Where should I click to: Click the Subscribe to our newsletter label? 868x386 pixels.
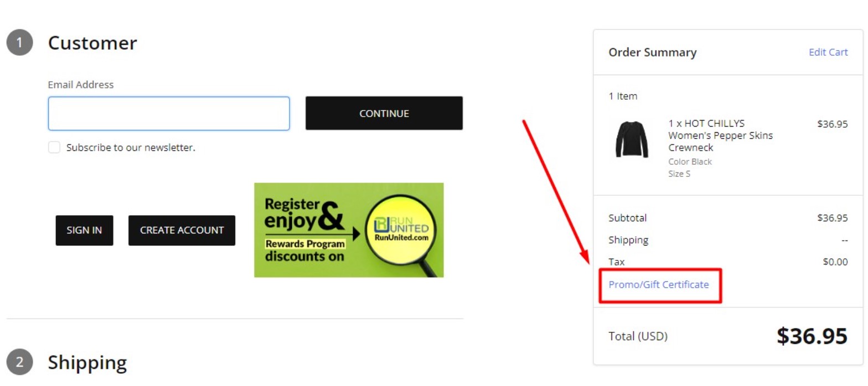click(131, 148)
